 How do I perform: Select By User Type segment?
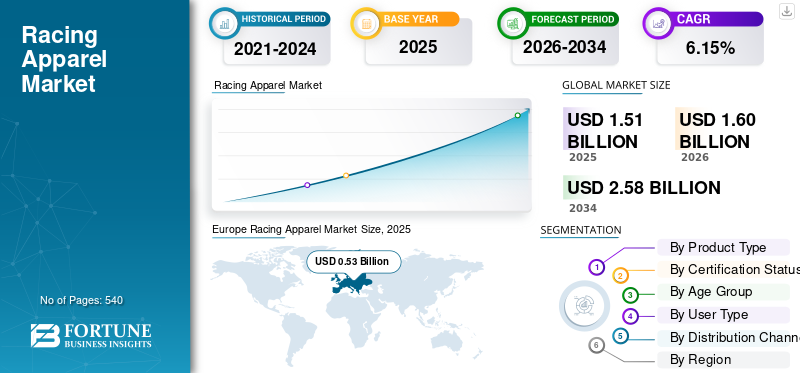[723, 315]
